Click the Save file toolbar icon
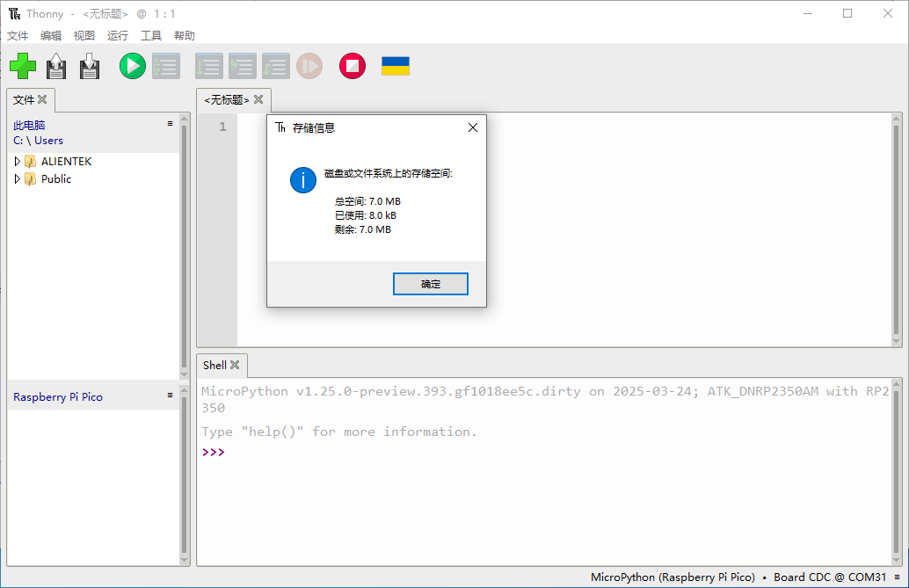Viewport: 909px width, 588px height. 90,66
